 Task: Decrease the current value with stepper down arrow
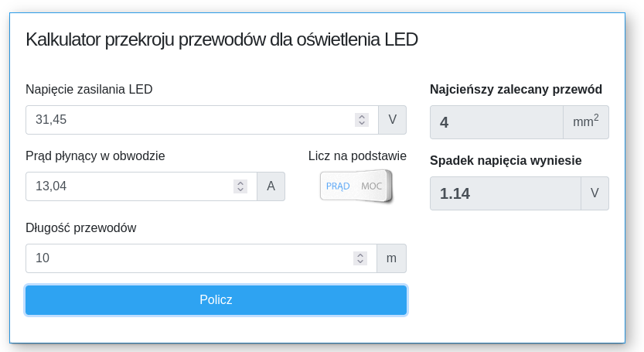[240, 190]
